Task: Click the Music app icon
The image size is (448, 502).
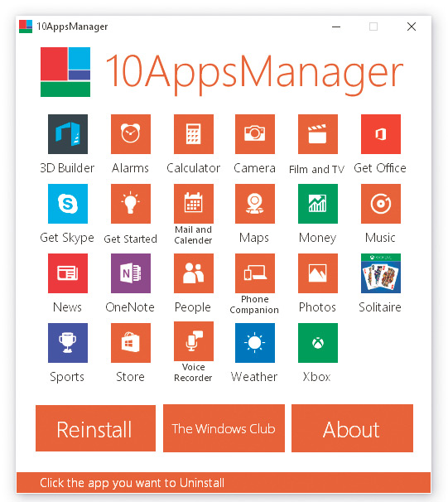Action: click(381, 204)
